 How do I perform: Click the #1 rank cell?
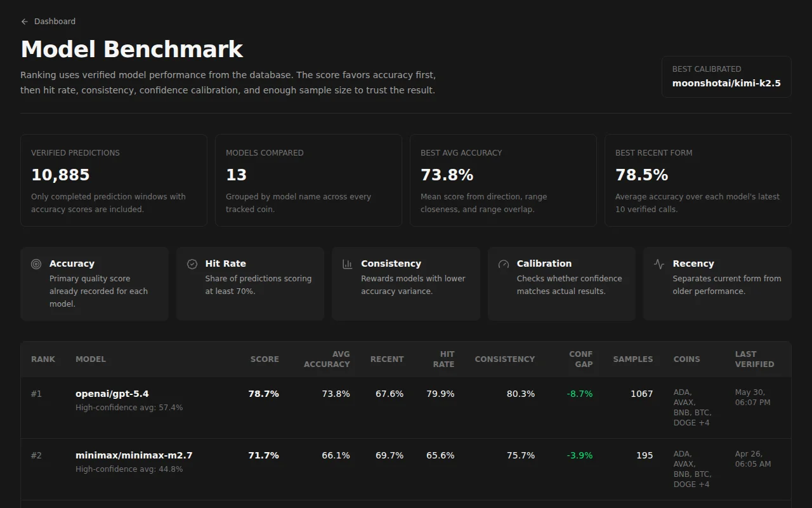[x=36, y=394]
